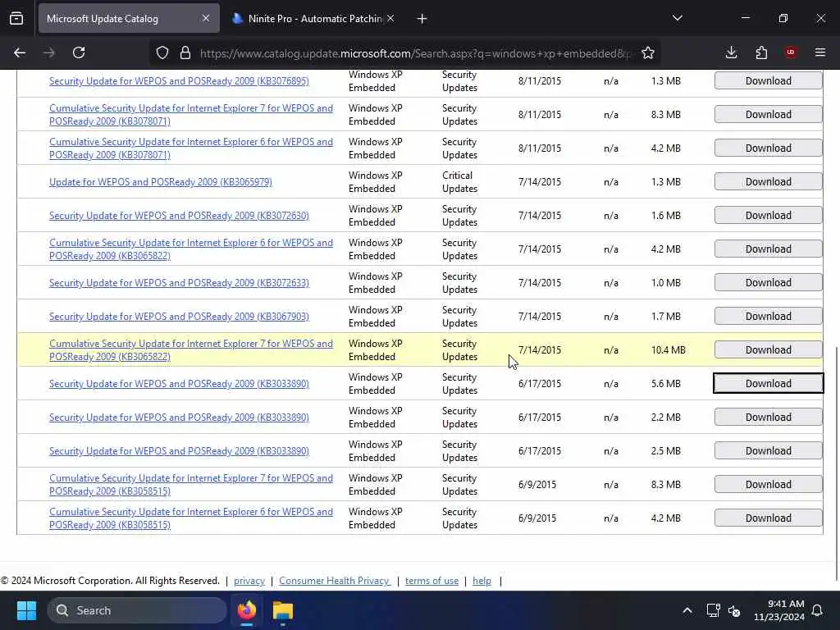Download the 2.5 MB KB3033890 update
The width and height of the screenshot is (840, 630).
[768, 450]
